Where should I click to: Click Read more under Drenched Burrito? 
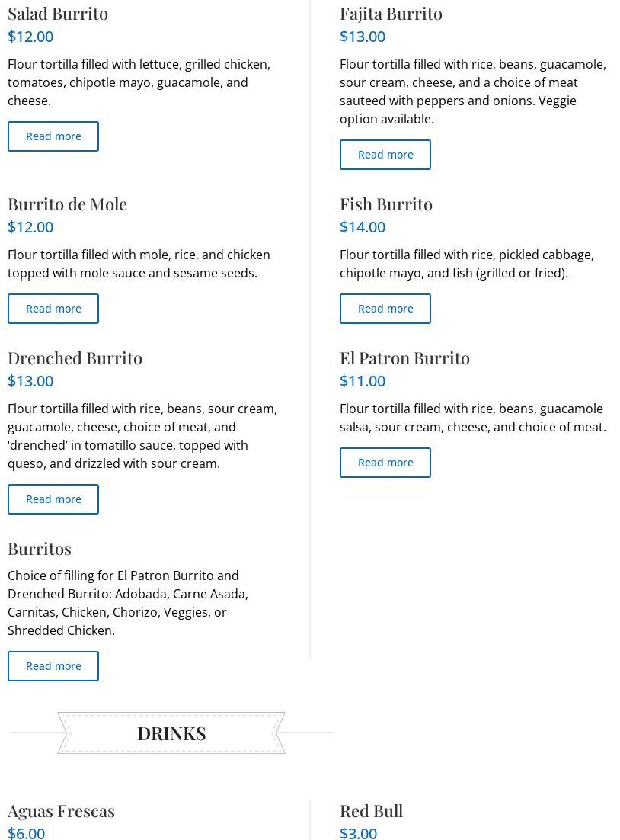click(x=53, y=499)
